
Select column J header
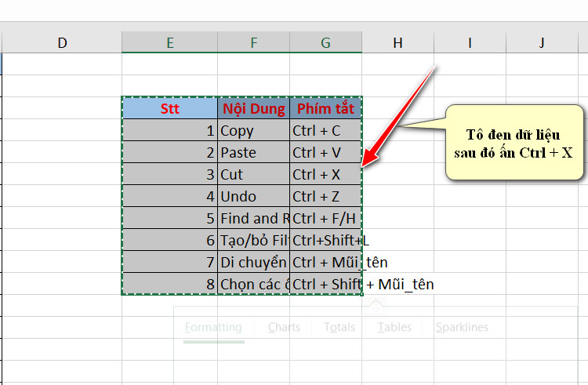tap(542, 43)
